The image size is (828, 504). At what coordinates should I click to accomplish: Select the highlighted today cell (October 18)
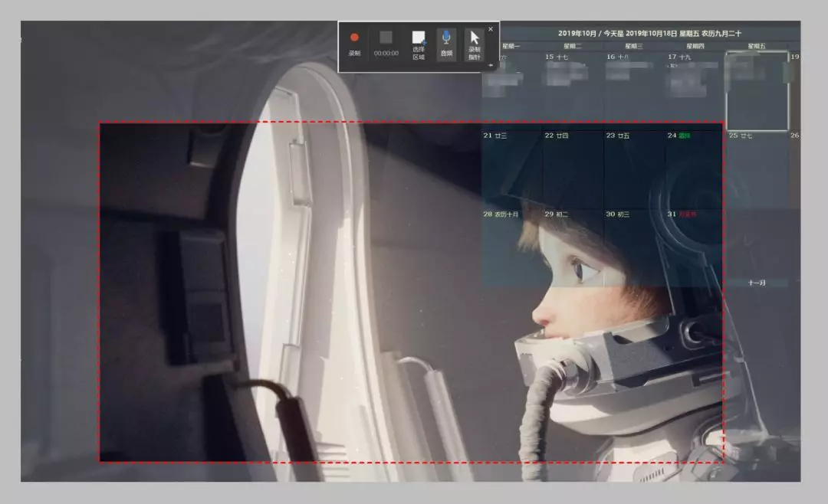757,91
